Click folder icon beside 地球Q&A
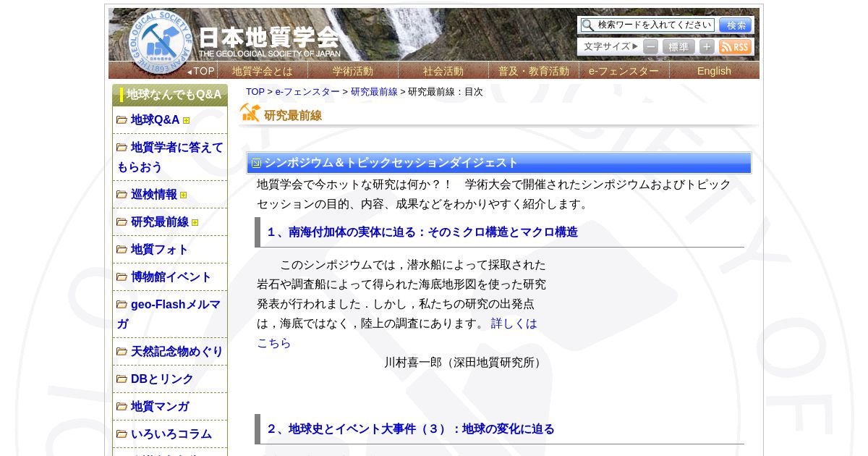The width and height of the screenshot is (868, 456). pos(122,120)
